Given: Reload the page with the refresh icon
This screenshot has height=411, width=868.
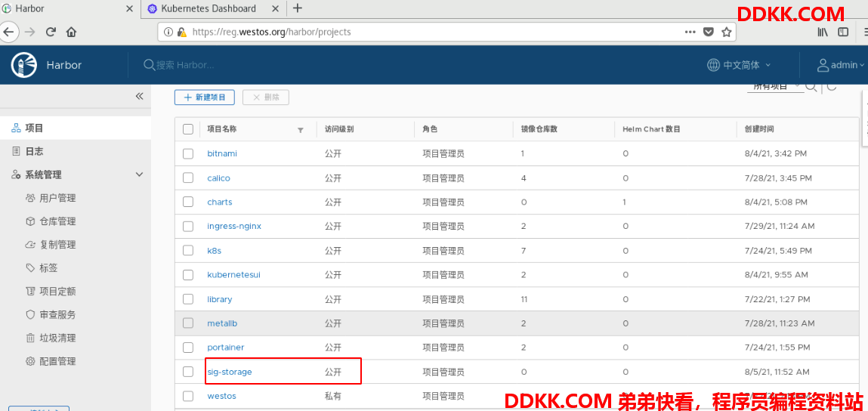Looking at the screenshot, I should (x=51, y=32).
